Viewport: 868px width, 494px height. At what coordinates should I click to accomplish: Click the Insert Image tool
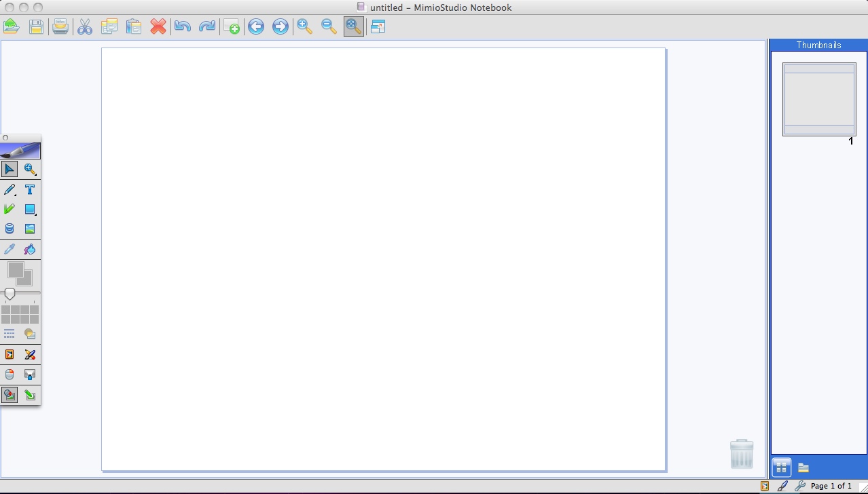pyautogui.click(x=30, y=229)
